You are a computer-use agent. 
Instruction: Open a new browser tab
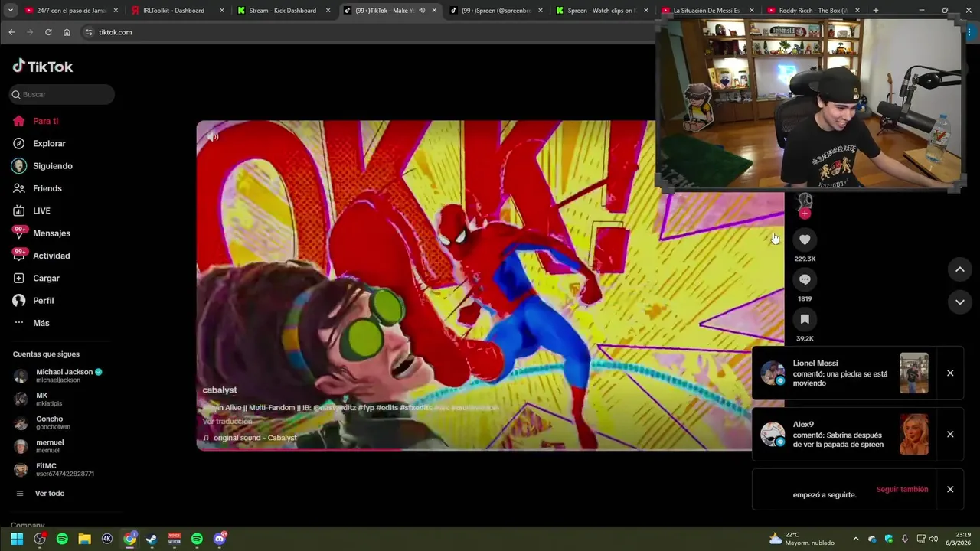point(875,11)
